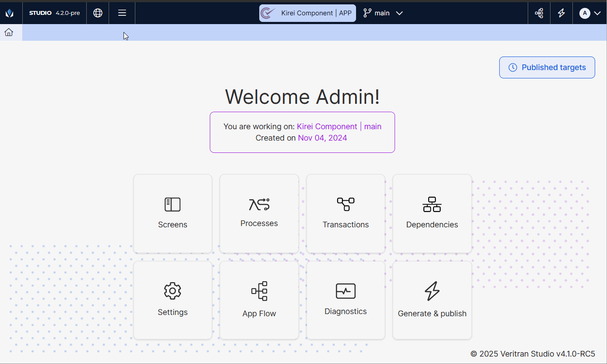Open the hamburger menu
This screenshot has width=607, height=364.
pyautogui.click(x=122, y=13)
